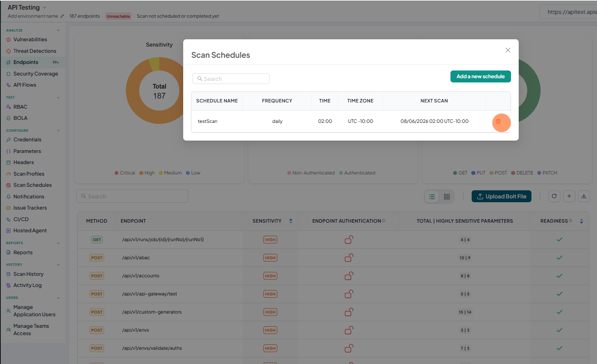Collapse the USERS sidebar section
The image size is (597, 364).
[x=58, y=298]
